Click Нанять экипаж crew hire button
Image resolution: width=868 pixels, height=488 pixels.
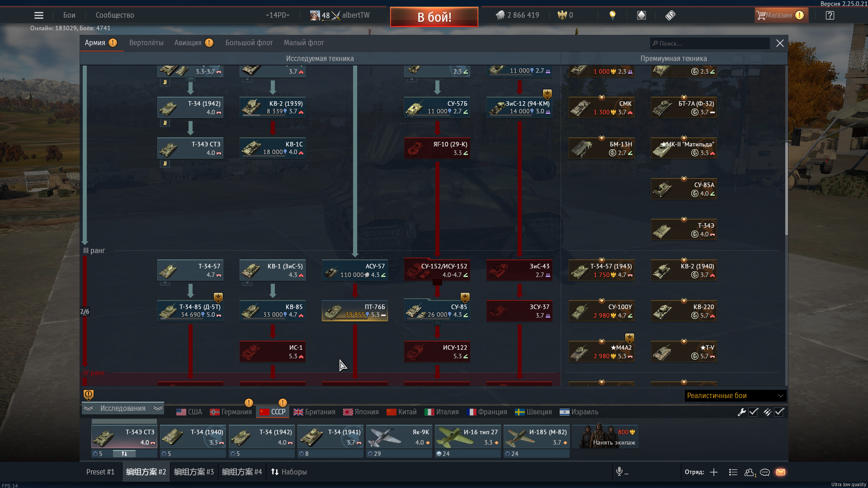coord(605,436)
